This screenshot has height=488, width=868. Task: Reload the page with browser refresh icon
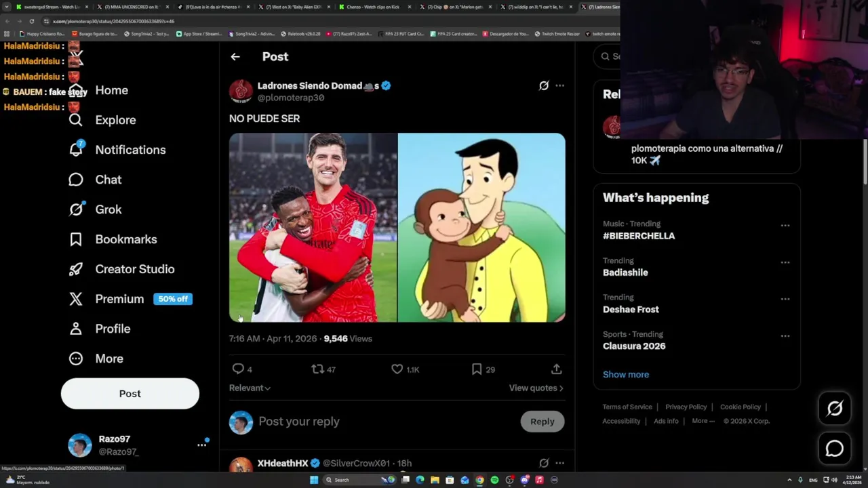pos(31,21)
